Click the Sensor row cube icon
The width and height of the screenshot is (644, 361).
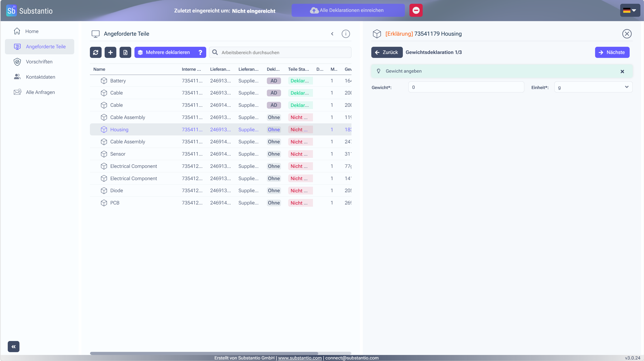pos(104,154)
